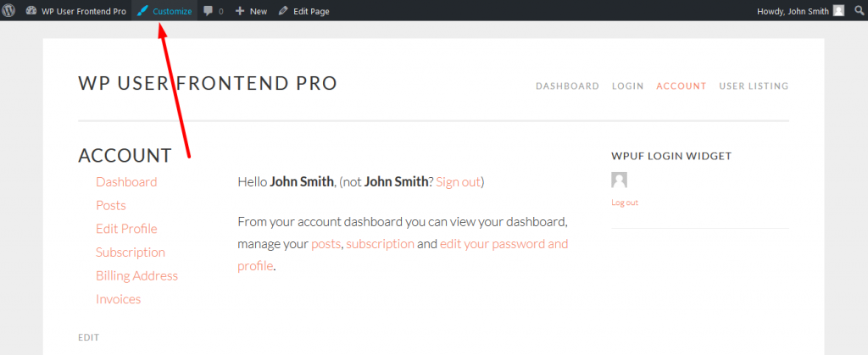Select Posts in the account sidebar
Screen dimensions: 868x355
[x=111, y=205]
